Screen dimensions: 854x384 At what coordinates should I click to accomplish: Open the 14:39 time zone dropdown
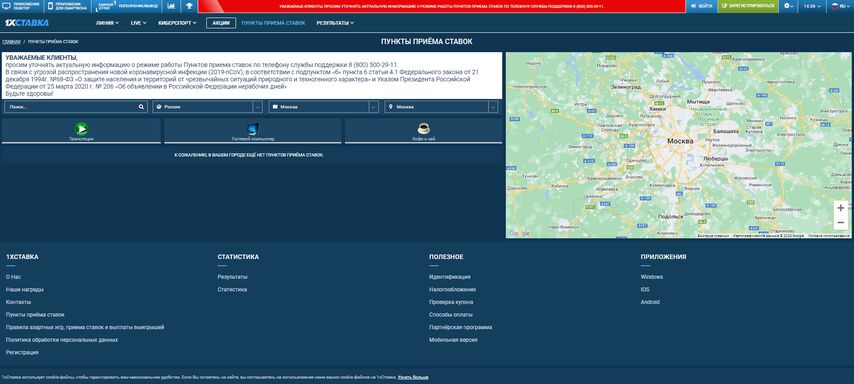(812, 6)
